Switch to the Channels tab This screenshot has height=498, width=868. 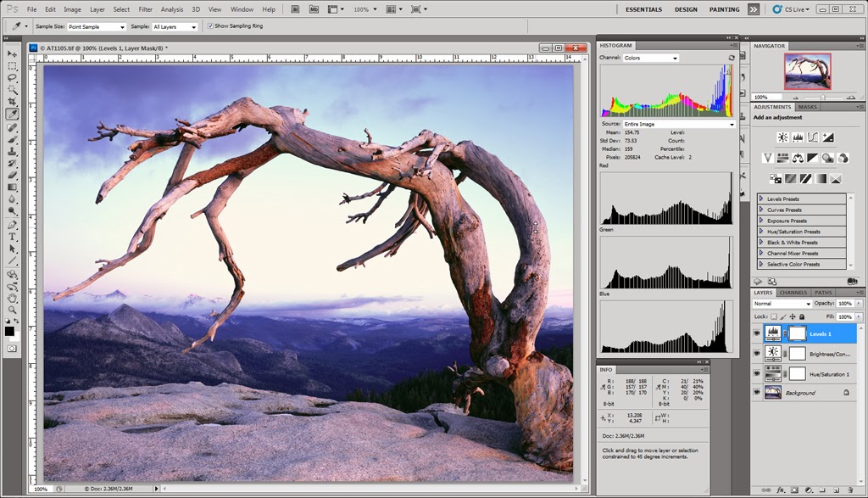(793, 293)
